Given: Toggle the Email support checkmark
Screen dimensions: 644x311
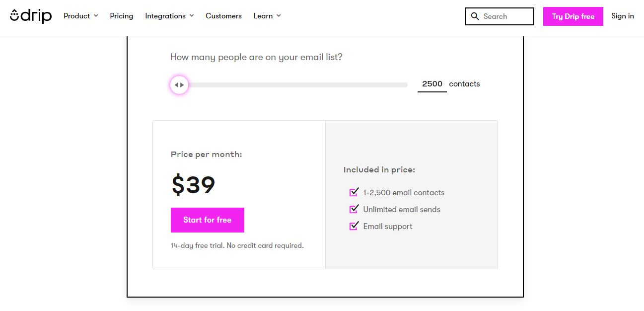Looking at the screenshot, I should (354, 226).
